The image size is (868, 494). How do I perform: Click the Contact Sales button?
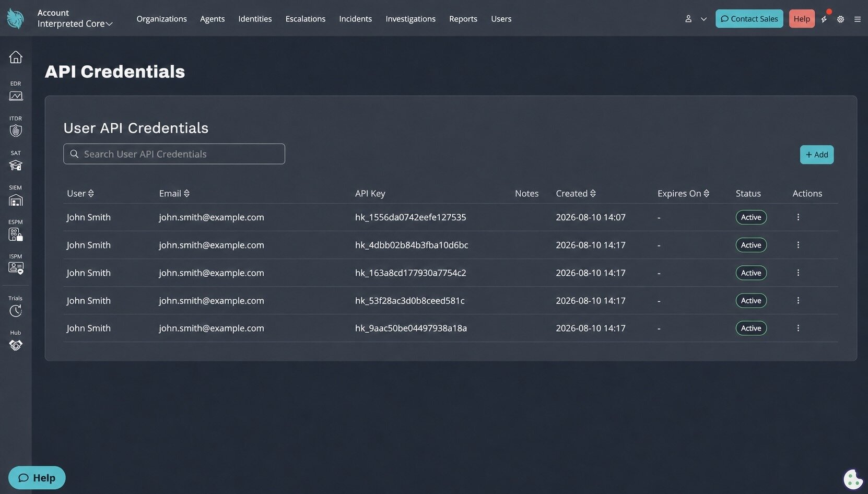pos(749,19)
